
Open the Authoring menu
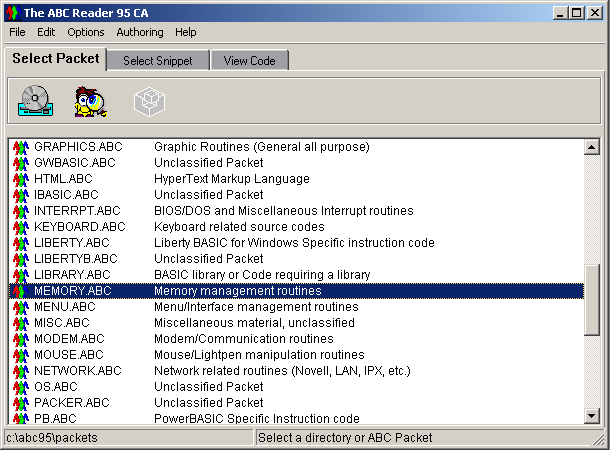click(x=139, y=32)
